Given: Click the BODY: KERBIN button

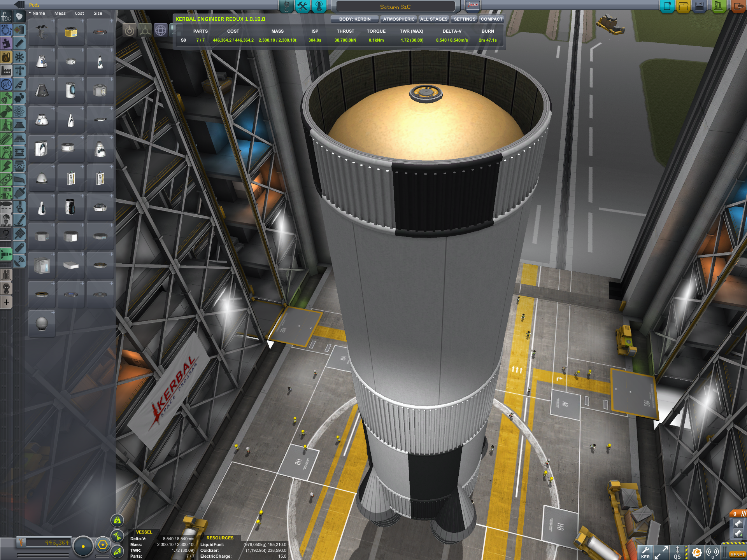Looking at the screenshot, I should pos(354,19).
